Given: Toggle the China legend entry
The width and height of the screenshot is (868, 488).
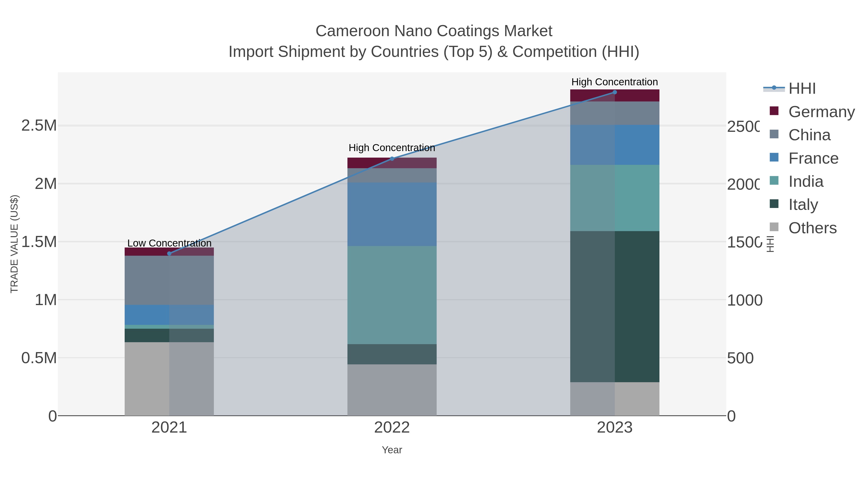Looking at the screenshot, I should coord(800,135).
